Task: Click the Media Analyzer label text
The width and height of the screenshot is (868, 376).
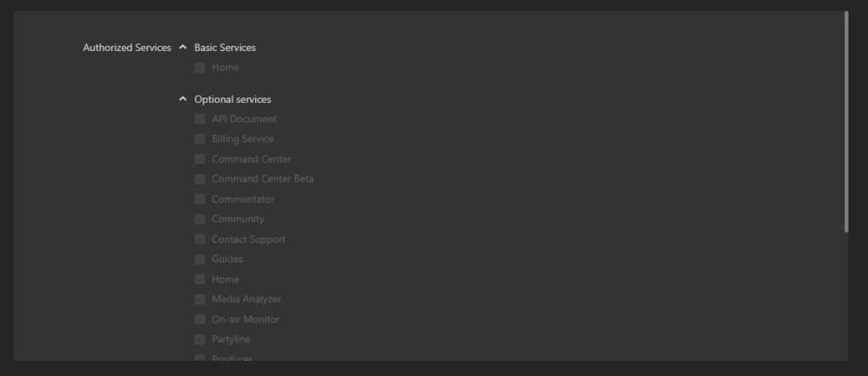Action: point(246,300)
